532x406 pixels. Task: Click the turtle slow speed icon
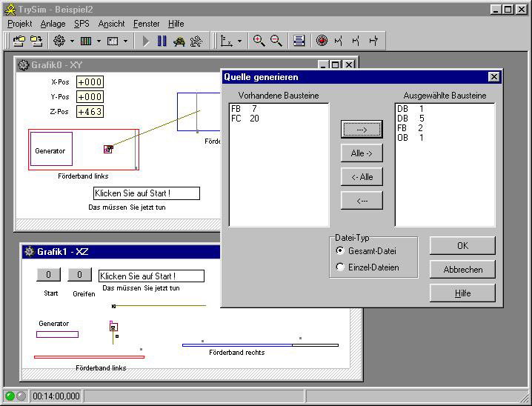179,41
